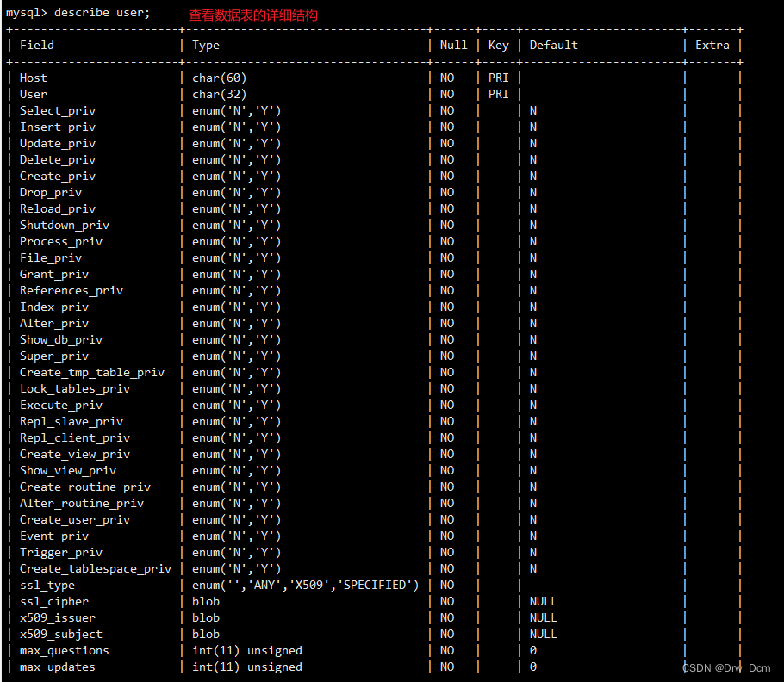This screenshot has width=784, height=682.
Task: Click the 'max_questions' field name
Action: (65, 651)
